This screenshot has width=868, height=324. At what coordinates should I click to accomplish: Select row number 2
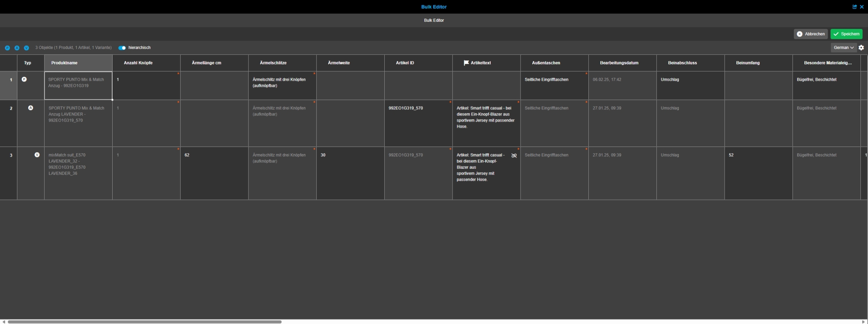click(9, 123)
